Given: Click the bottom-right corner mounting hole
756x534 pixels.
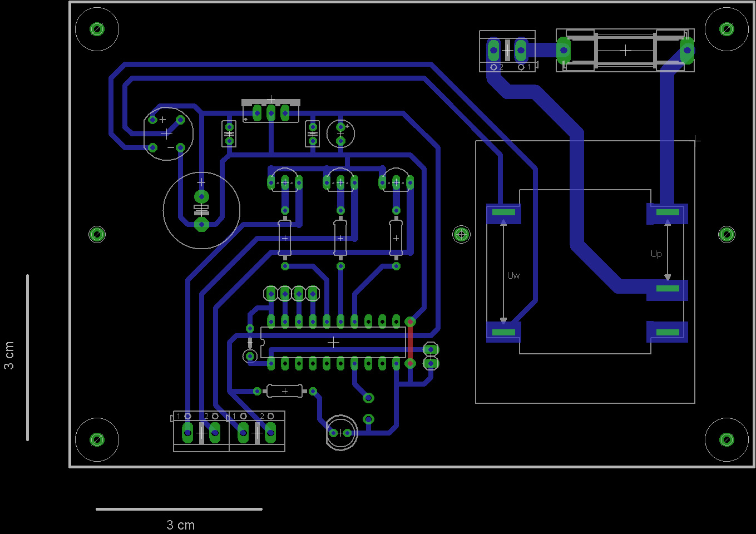Looking at the screenshot, I should coord(727,440).
